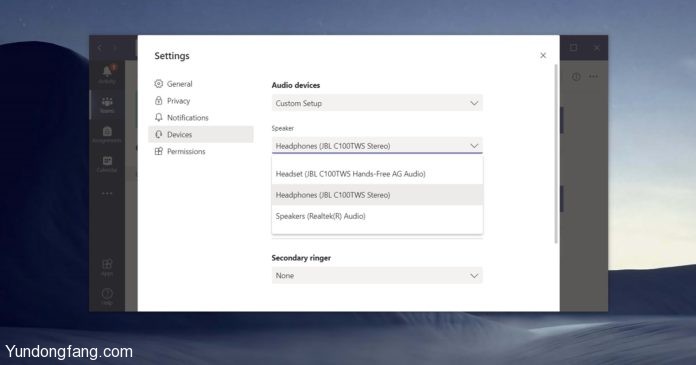Click the Privacy lock icon
The height and width of the screenshot is (365, 696).
(x=158, y=100)
